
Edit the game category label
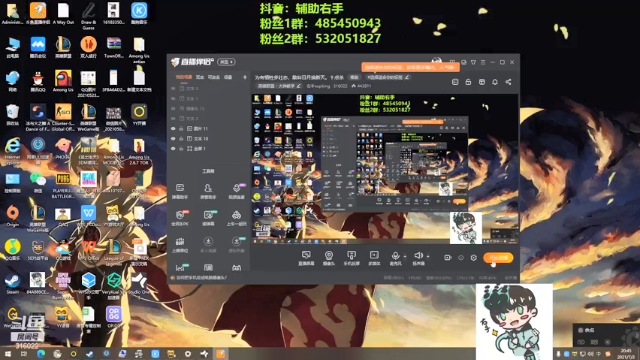[279, 86]
